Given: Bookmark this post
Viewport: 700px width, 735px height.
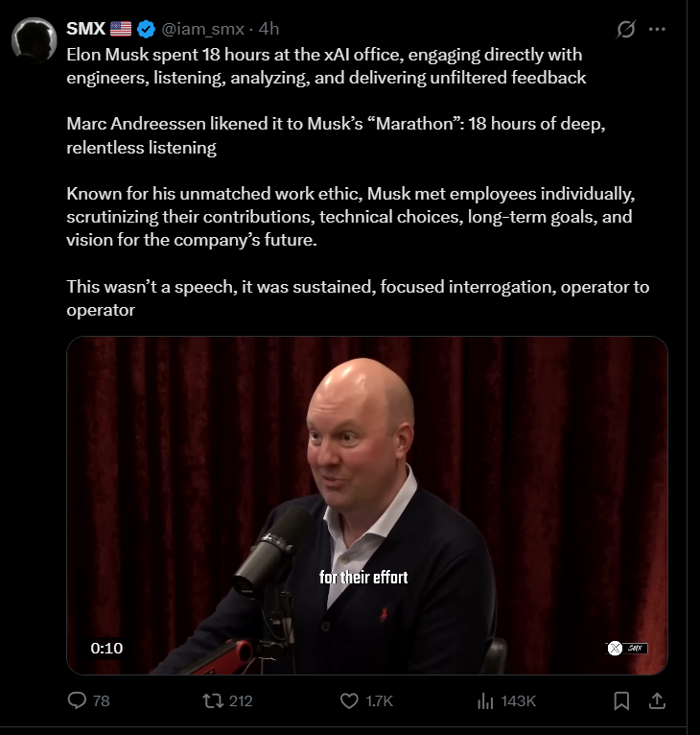Looking at the screenshot, I should 621,701.
